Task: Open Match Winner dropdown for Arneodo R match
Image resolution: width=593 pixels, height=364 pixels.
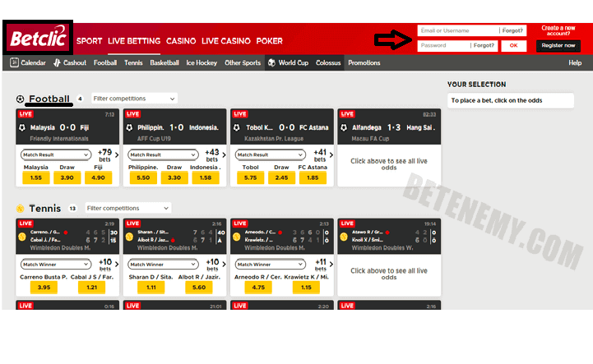Action: 271,265
